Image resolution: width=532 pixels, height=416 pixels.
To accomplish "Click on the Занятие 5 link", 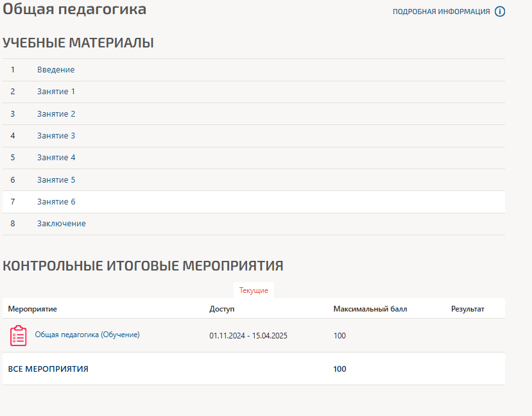I will click(56, 180).
